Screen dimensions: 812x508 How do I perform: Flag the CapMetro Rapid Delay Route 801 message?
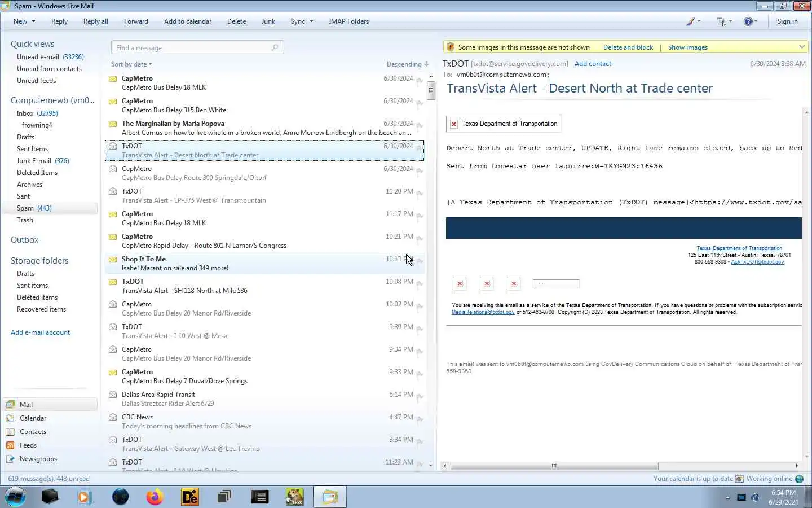pos(420,239)
